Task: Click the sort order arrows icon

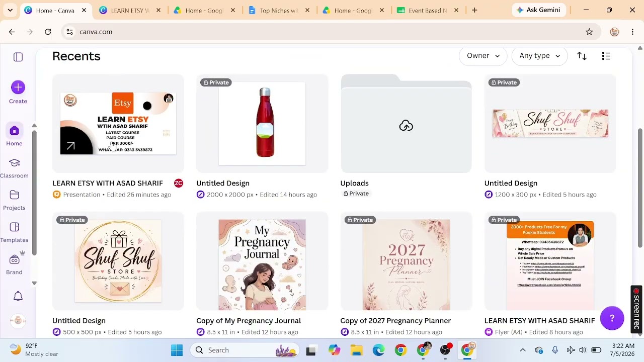Action: click(x=582, y=56)
